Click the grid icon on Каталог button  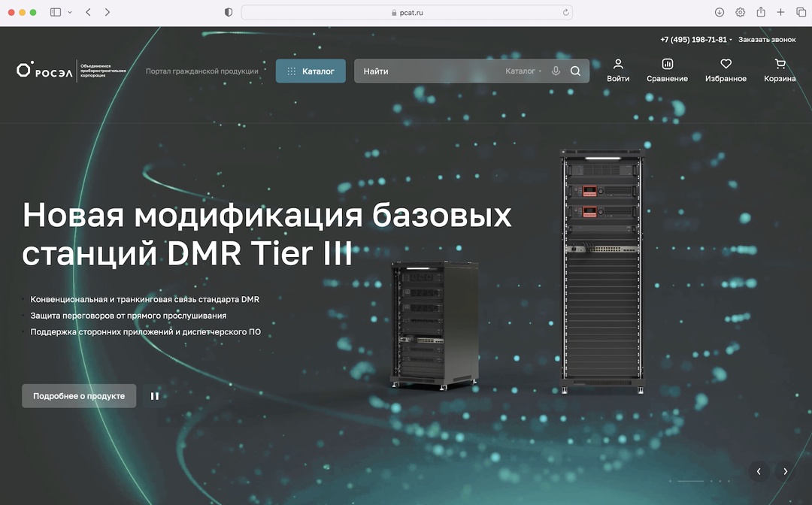[292, 71]
